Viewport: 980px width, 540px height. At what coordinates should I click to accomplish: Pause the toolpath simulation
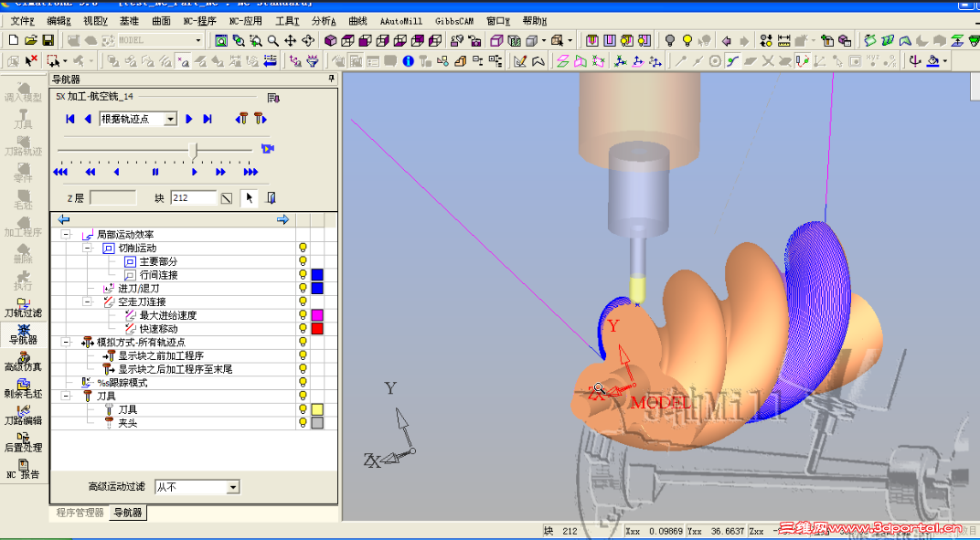coord(155,172)
